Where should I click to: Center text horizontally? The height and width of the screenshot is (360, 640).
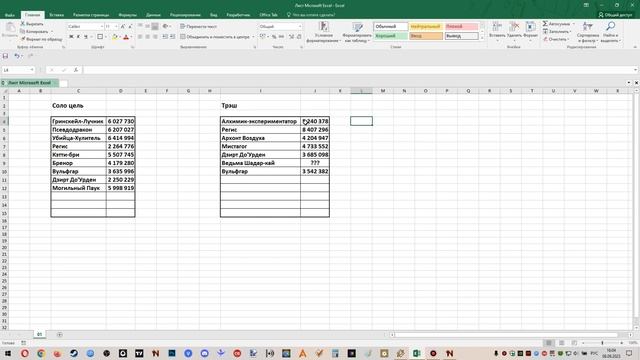coord(147,37)
